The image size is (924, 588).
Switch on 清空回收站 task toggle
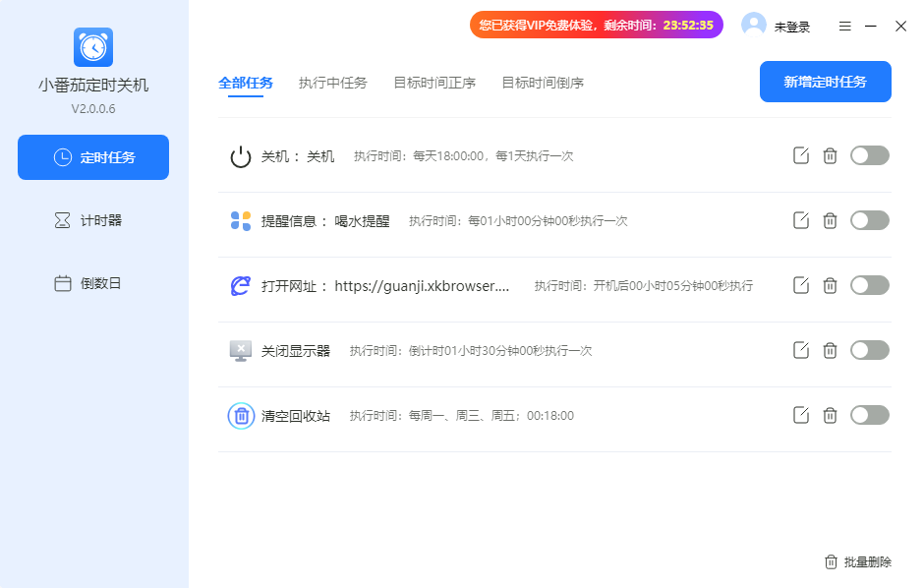pos(869,415)
